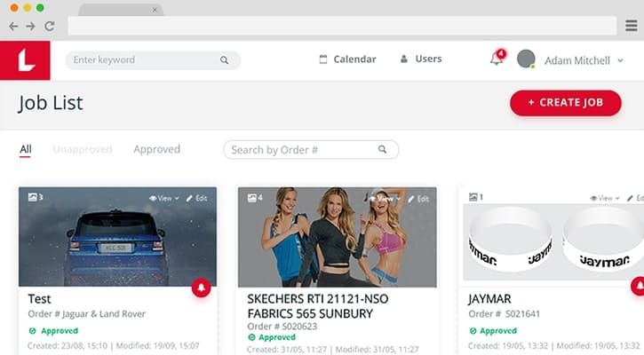
Task: Click the image count icon on the Skechers card
Action: [x=251, y=198]
